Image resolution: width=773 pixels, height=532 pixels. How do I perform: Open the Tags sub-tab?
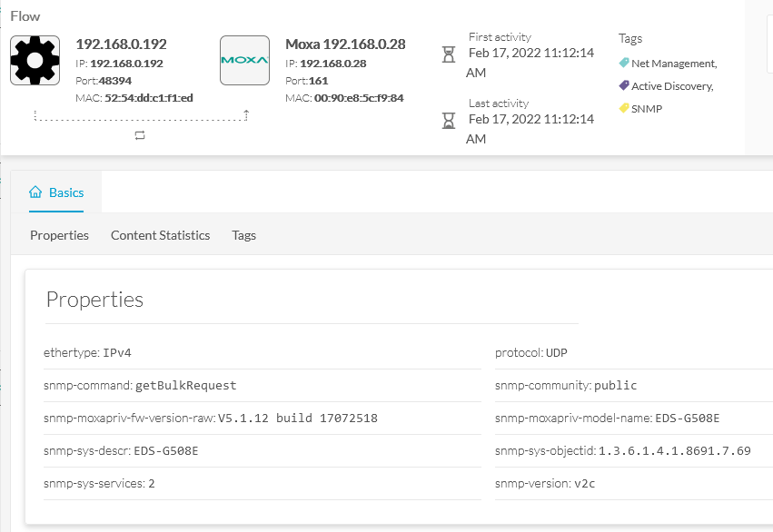[244, 235]
